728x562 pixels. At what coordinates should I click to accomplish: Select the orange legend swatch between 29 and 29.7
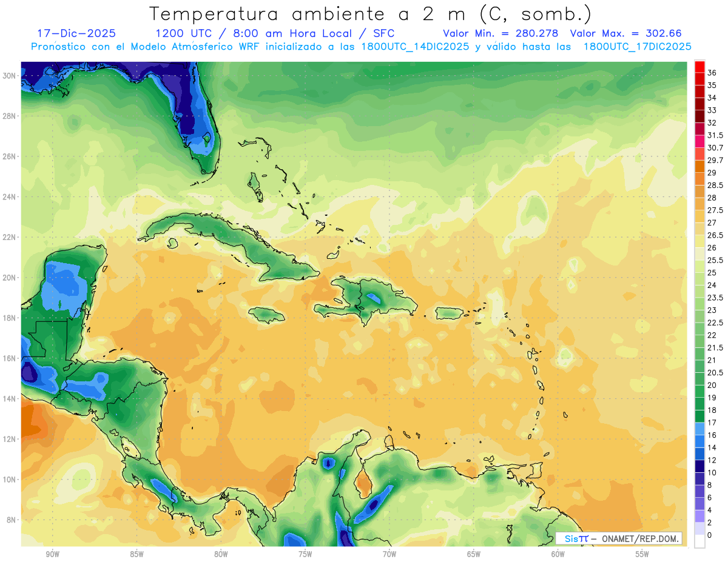click(x=699, y=166)
